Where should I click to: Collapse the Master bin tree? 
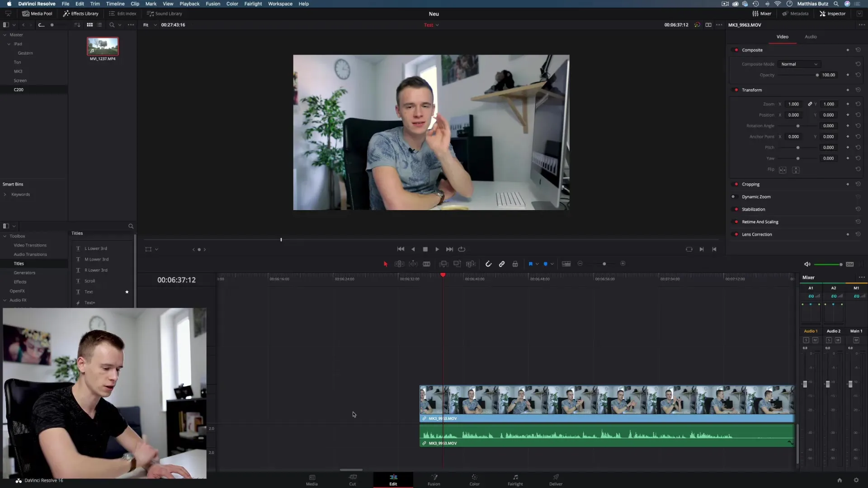pyautogui.click(x=5, y=35)
